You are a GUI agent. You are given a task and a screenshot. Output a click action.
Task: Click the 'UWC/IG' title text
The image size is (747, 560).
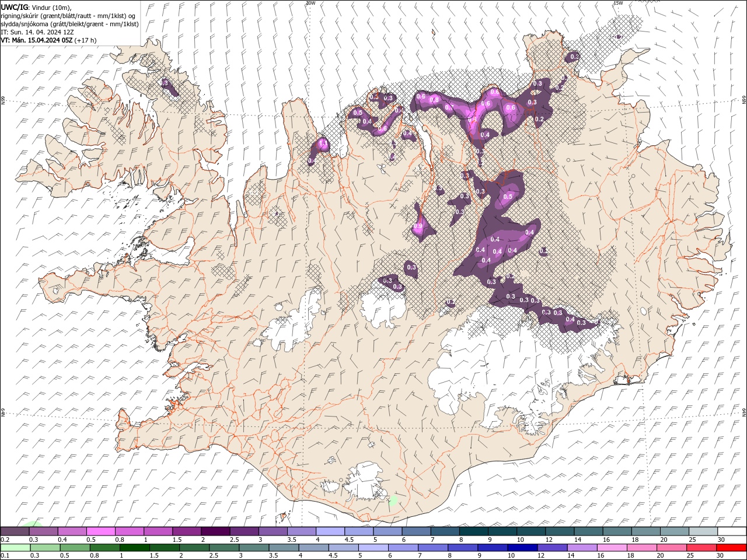pos(14,7)
